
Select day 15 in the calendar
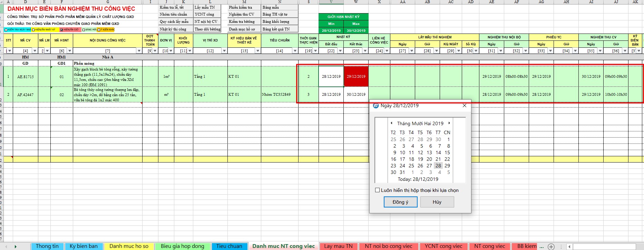[x=447, y=152]
